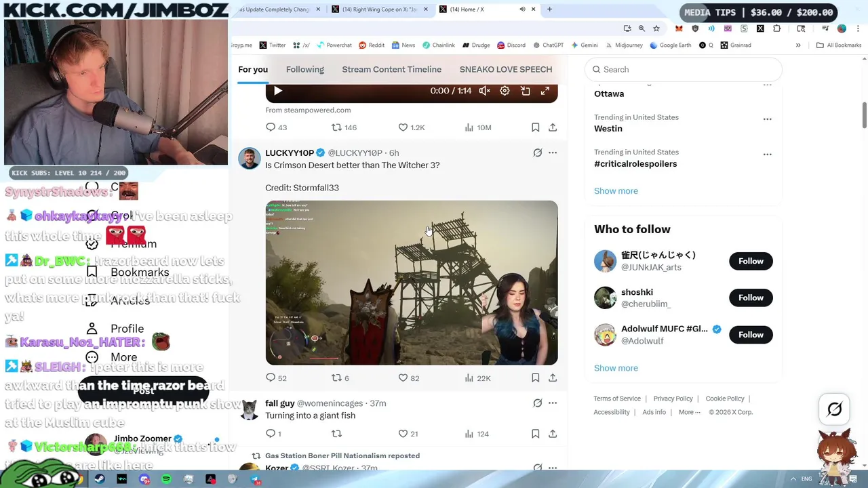The image size is (868, 488).
Task: Follow shoshki @cherubiim_
Action: pos(751,298)
